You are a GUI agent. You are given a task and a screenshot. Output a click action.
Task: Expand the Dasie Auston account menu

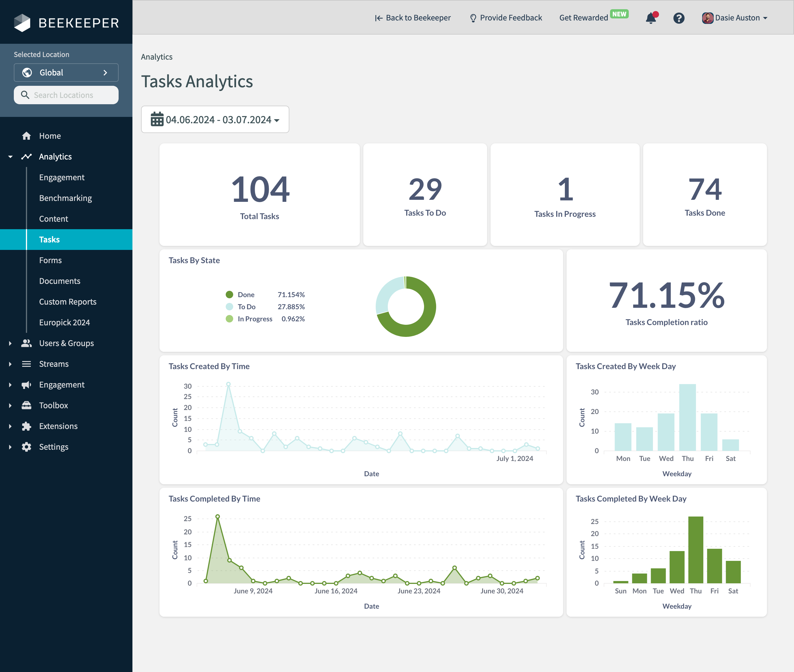point(735,18)
